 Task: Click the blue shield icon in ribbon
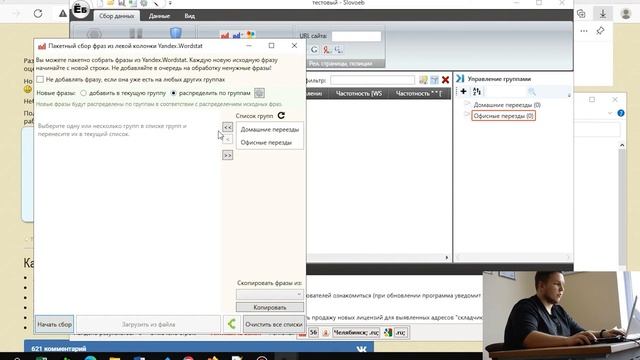176,33
